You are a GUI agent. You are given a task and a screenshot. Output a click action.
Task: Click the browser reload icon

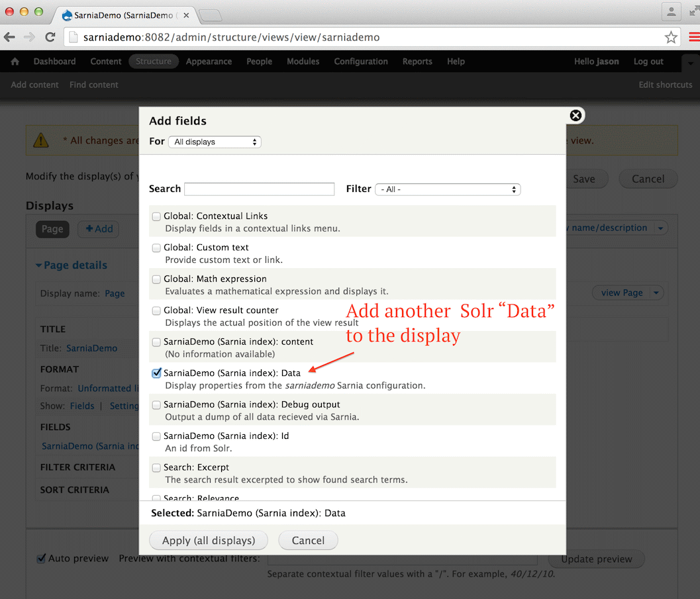[x=50, y=38]
